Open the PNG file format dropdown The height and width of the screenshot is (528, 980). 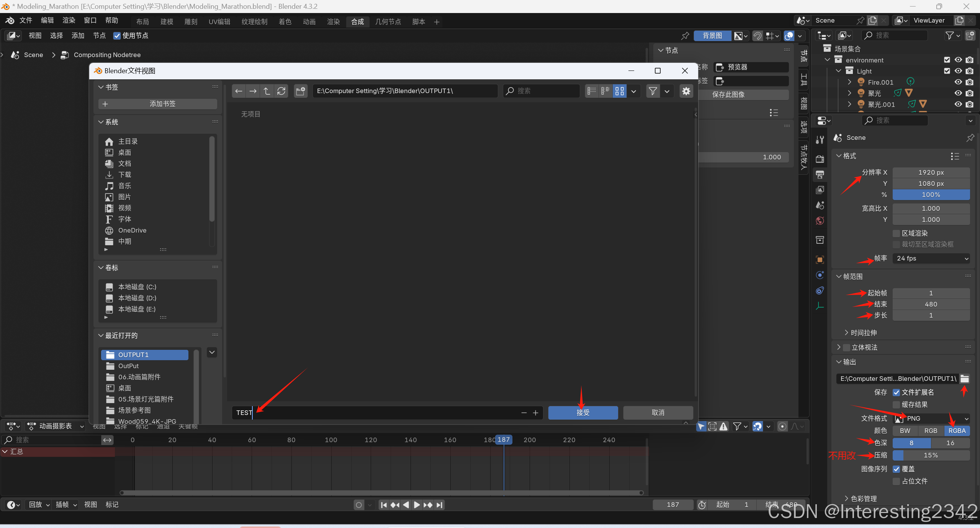coord(931,418)
